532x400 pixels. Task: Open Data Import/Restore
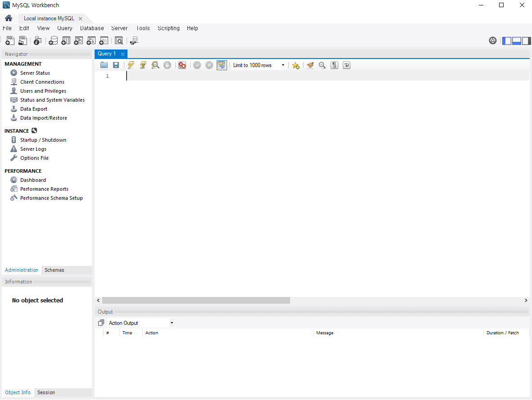coord(43,117)
